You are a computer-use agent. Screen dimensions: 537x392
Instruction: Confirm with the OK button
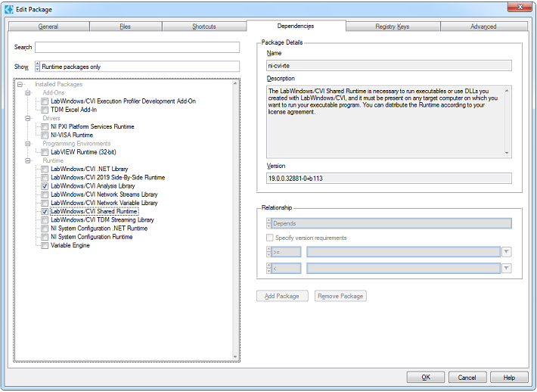click(426, 378)
